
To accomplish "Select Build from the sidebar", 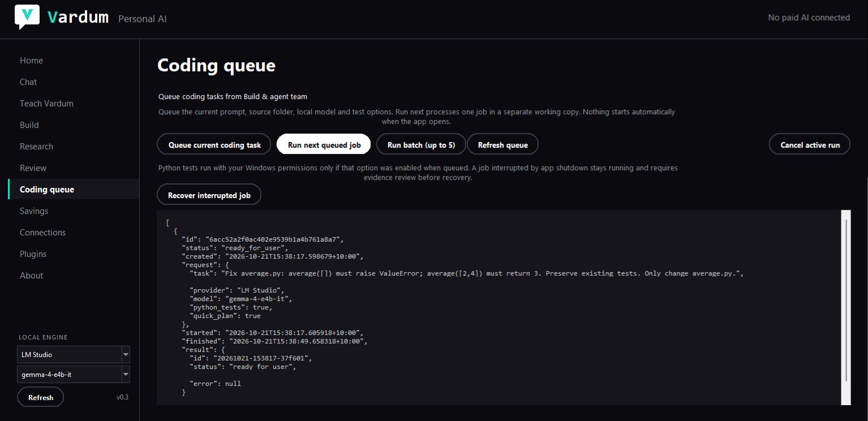I will point(29,125).
